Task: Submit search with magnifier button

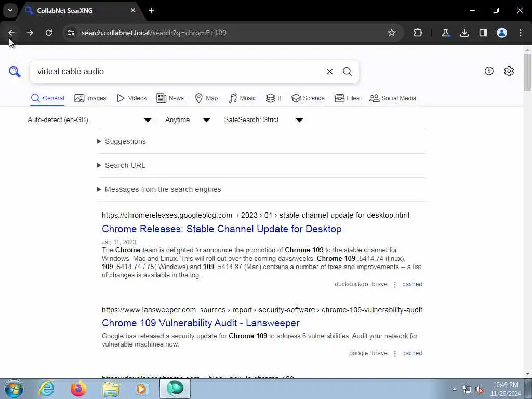Action: click(x=347, y=72)
